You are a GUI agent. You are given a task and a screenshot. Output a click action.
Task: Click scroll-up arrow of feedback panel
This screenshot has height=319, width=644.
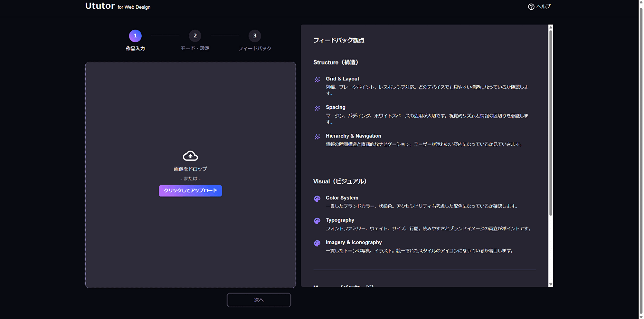[551, 27]
